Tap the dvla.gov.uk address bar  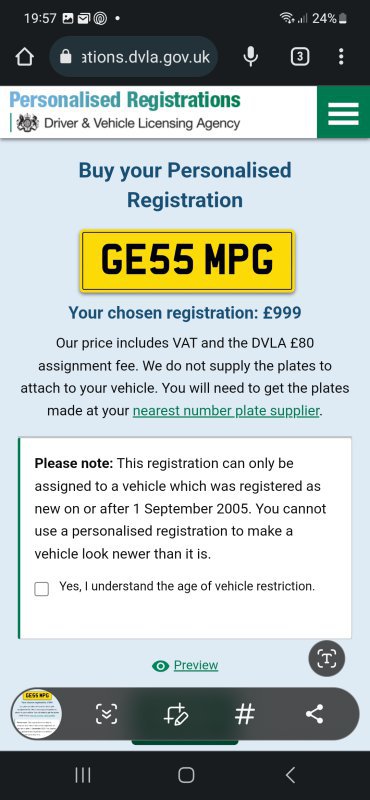[134, 57]
